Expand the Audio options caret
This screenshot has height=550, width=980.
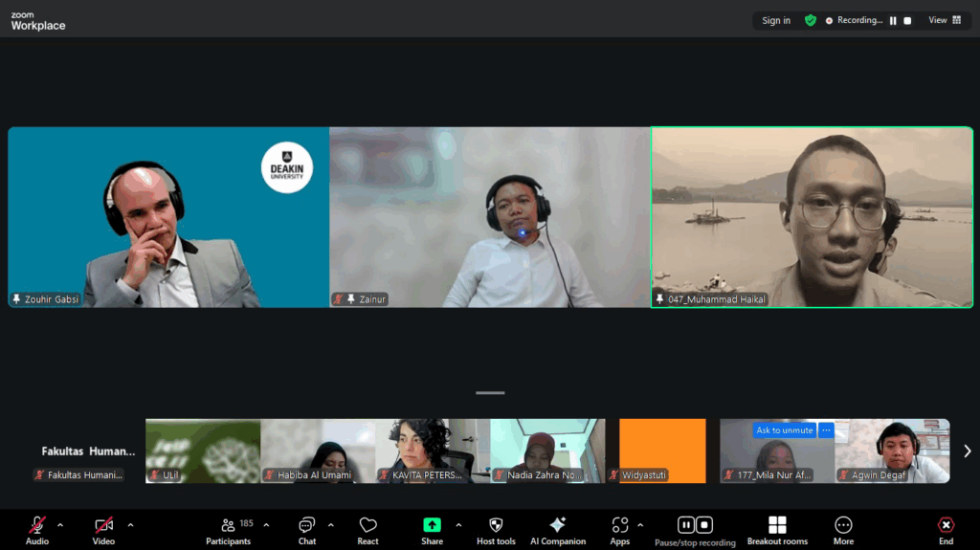[x=60, y=524]
